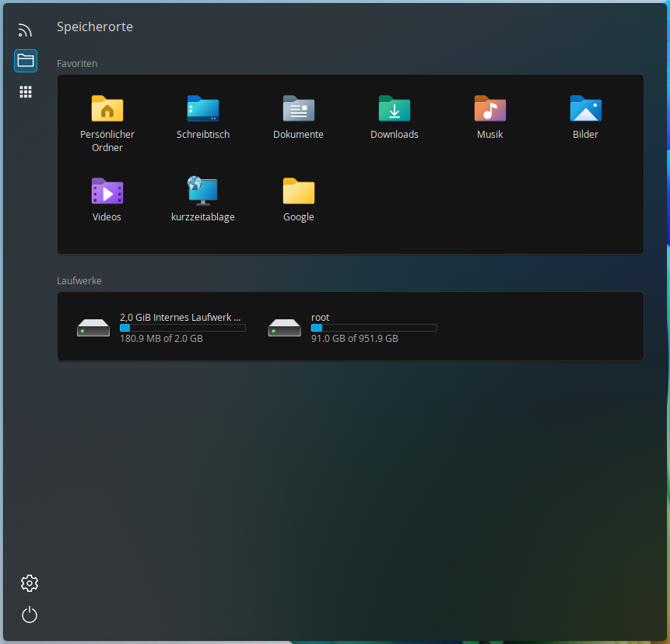Click the '180.9 MB of 2.0 GB' text

[161, 338]
